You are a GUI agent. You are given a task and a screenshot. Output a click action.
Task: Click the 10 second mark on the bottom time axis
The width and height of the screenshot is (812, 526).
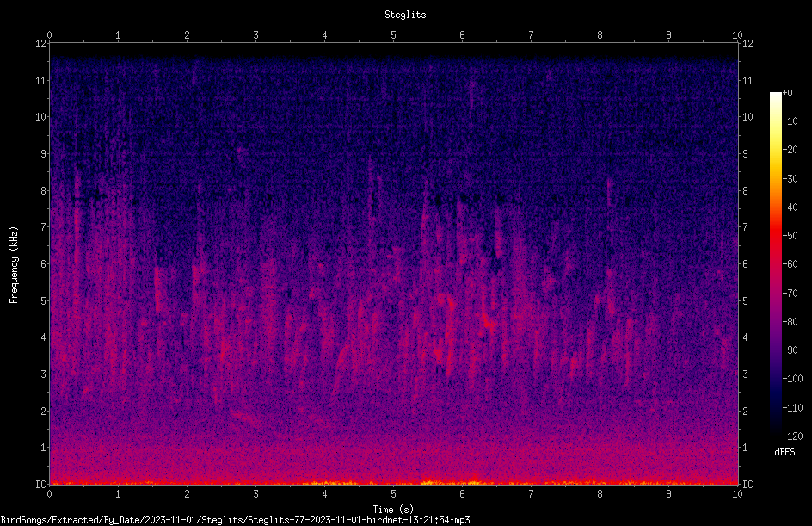tap(737, 493)
